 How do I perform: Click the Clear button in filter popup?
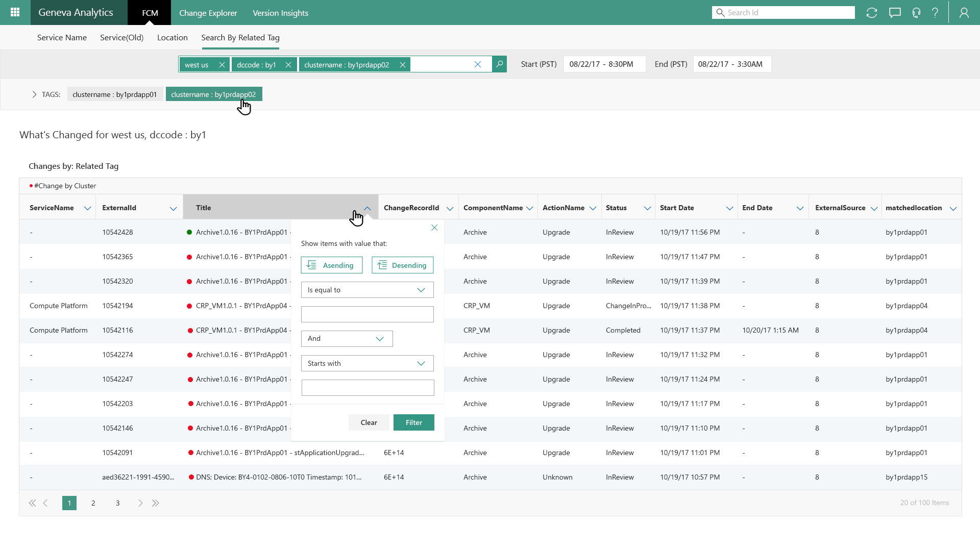369,422
